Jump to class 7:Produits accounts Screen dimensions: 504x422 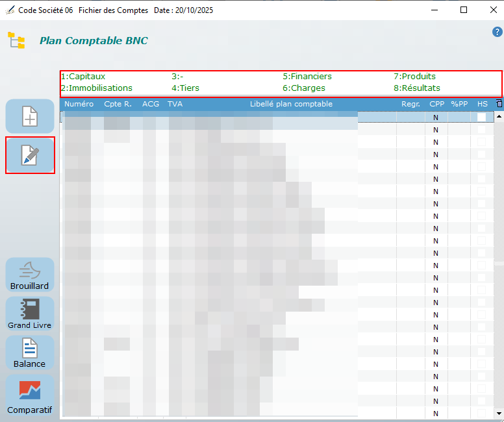pos(414,77)
